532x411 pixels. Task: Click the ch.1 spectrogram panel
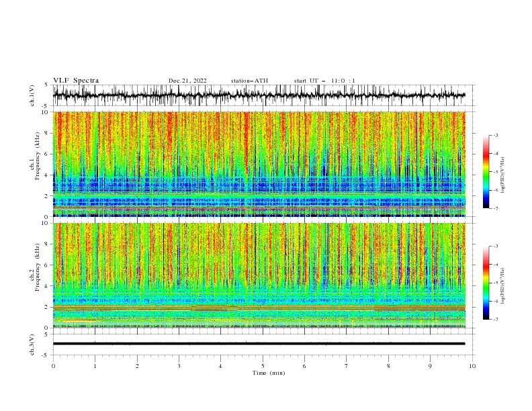pos(259,164)
